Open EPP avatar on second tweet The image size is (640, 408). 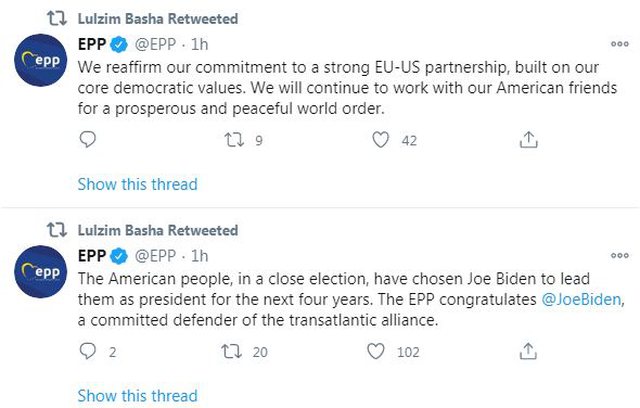pos(40,272)
